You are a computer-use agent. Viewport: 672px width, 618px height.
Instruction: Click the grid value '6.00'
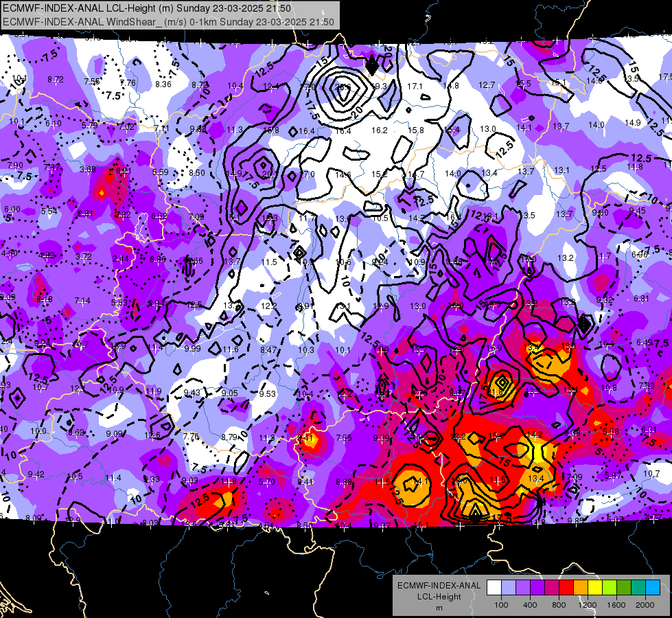(12, 209)
